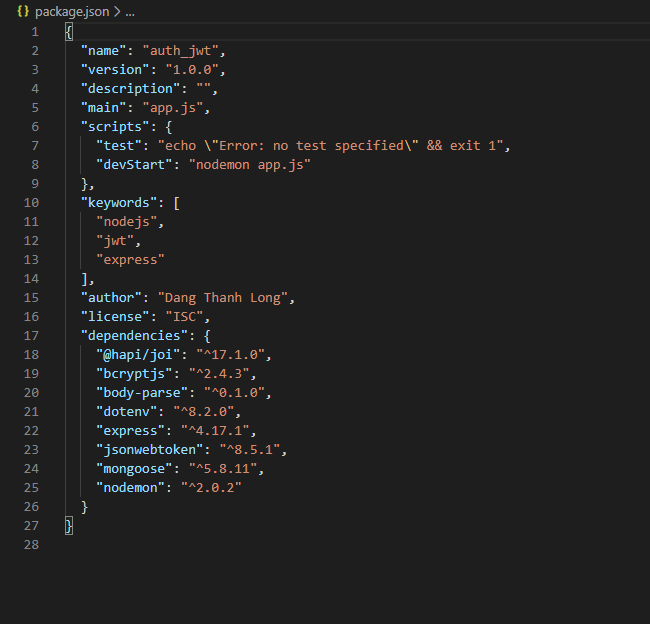Click the "^5.8.11" version value

(x=223, y=469)
